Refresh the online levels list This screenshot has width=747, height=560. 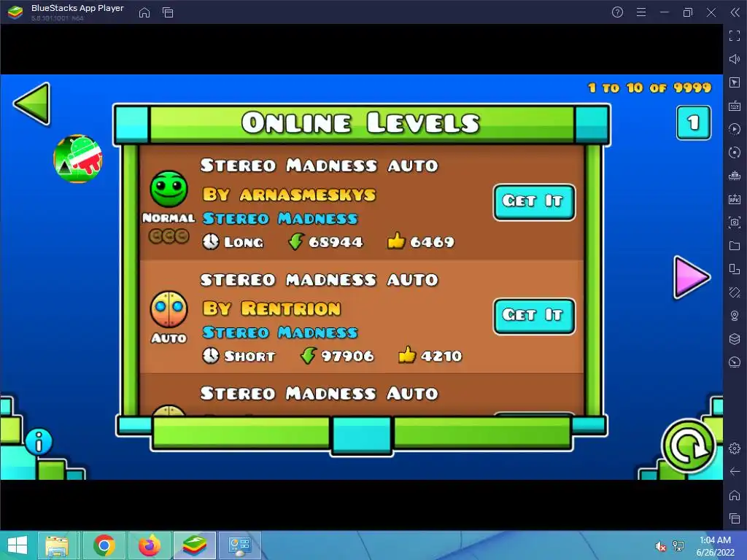[689, 446]
